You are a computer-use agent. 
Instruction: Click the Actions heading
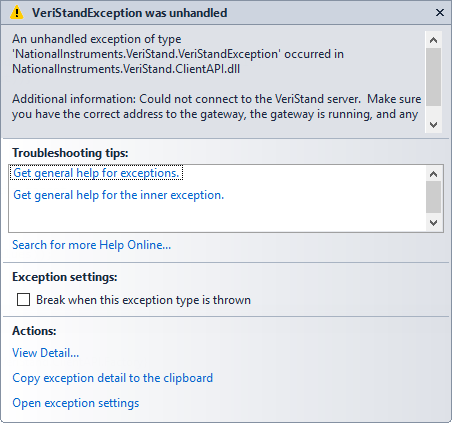click(x=34, y=331)
